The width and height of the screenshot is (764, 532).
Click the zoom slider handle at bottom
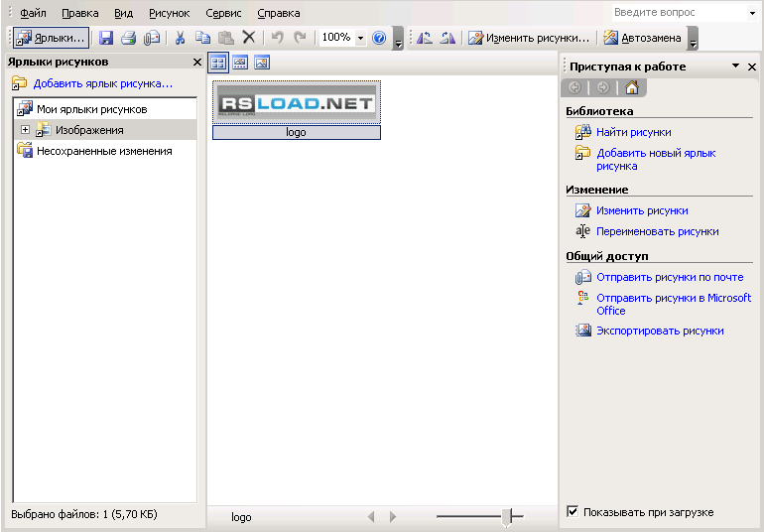pos(507,516)
